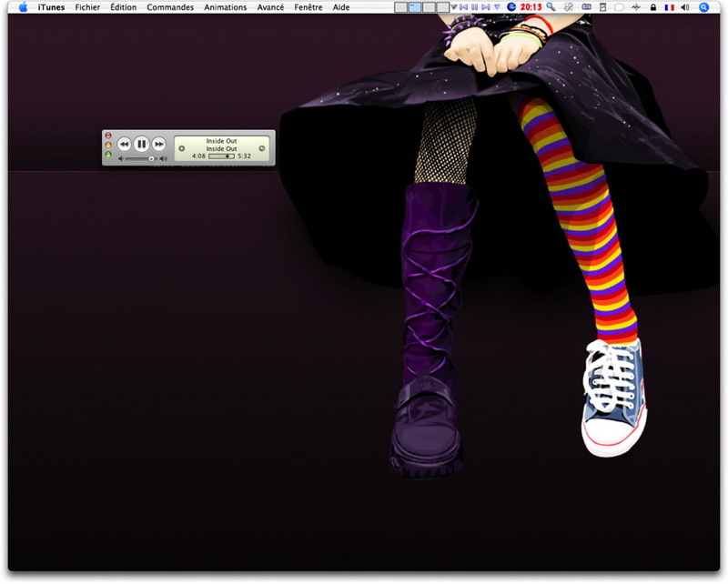Screen dimensions: 728x584
Task: Click the waveform activity icon in menu bar
Action: [x=635, y=7]
